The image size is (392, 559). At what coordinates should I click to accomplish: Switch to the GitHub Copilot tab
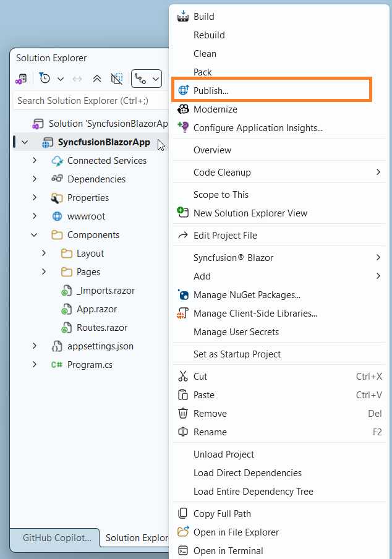pos(54,538)
